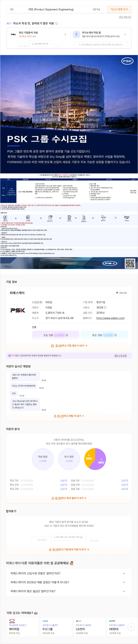
Task: Click 로그인하고 분석 결과 더 보기 link
Action: pos(71,498)
